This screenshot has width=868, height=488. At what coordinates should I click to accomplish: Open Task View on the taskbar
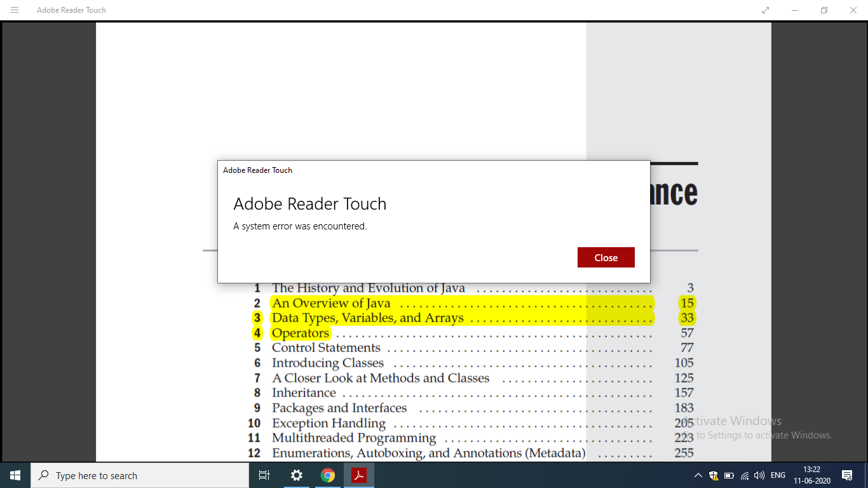pyautogui.click(x=264, y=475)
